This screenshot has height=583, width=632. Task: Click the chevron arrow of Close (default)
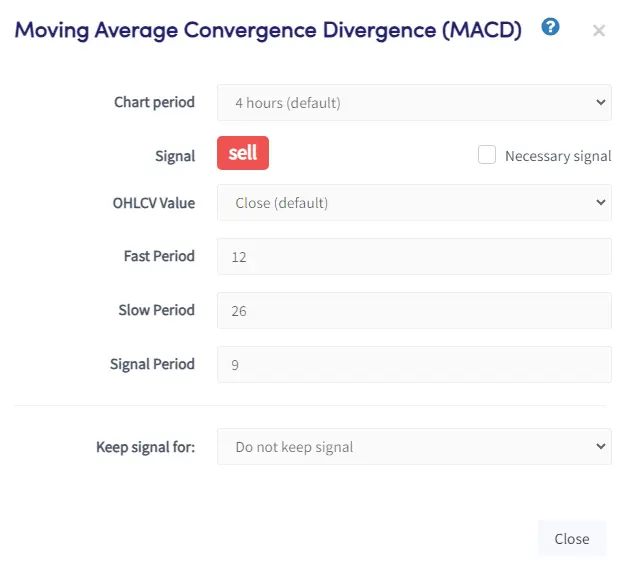pos(601,202)
